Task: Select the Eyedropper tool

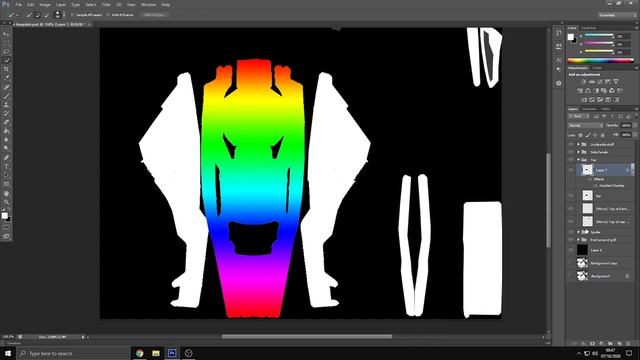Action: (6, 78)
